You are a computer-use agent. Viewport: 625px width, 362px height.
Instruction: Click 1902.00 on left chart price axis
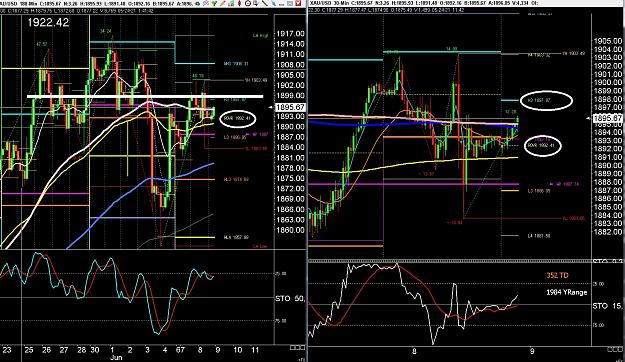(x=291, y=86)
